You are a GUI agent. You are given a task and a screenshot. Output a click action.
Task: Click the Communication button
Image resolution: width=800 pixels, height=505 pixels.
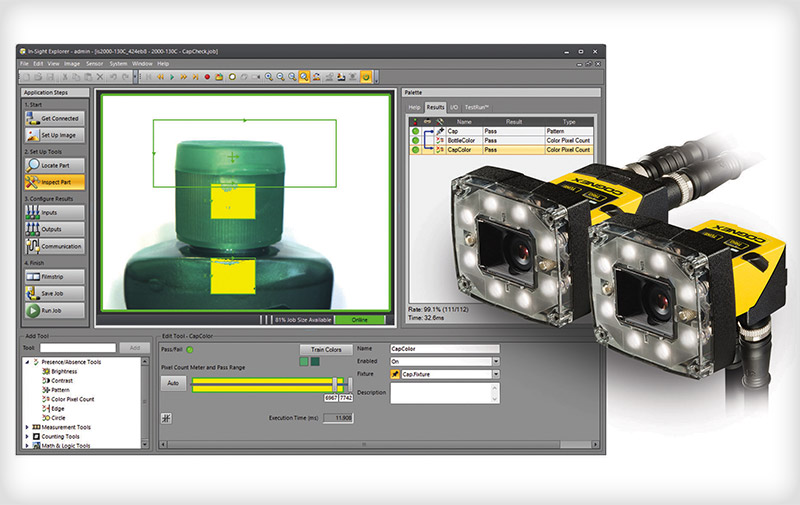(x=55, y=246)
